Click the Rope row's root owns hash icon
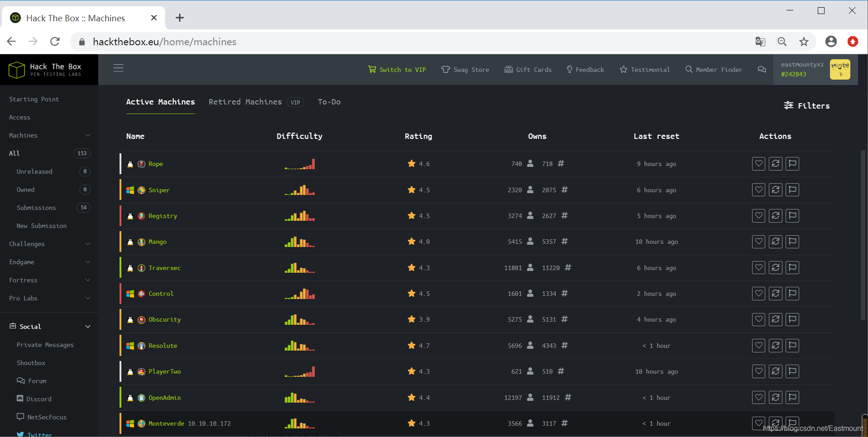Viewport: 868px width, 437px height. pyautogui.click(x=561, y=163)
